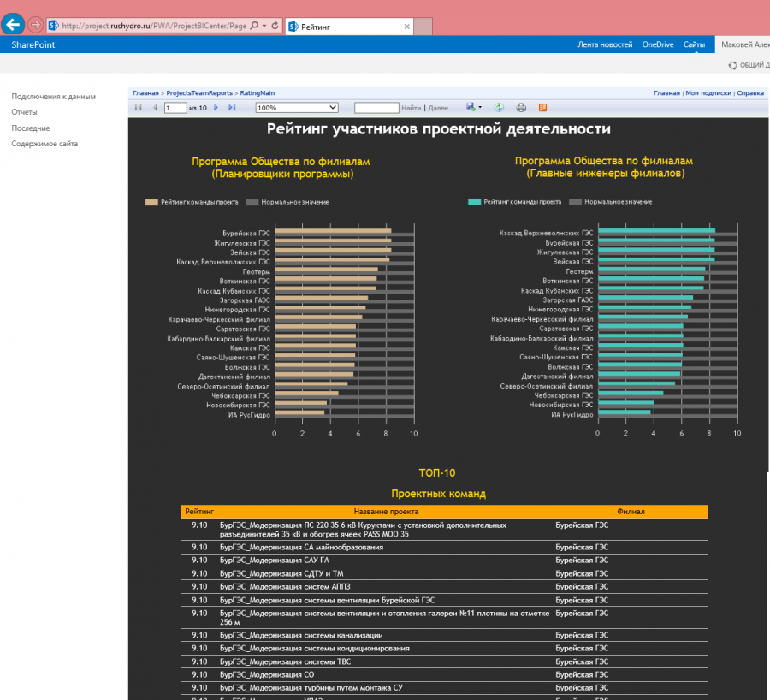Viewport: 770px width, 700px height.
Task: Open Лента новостей in the top bar
Action: [x=605, y=44]
